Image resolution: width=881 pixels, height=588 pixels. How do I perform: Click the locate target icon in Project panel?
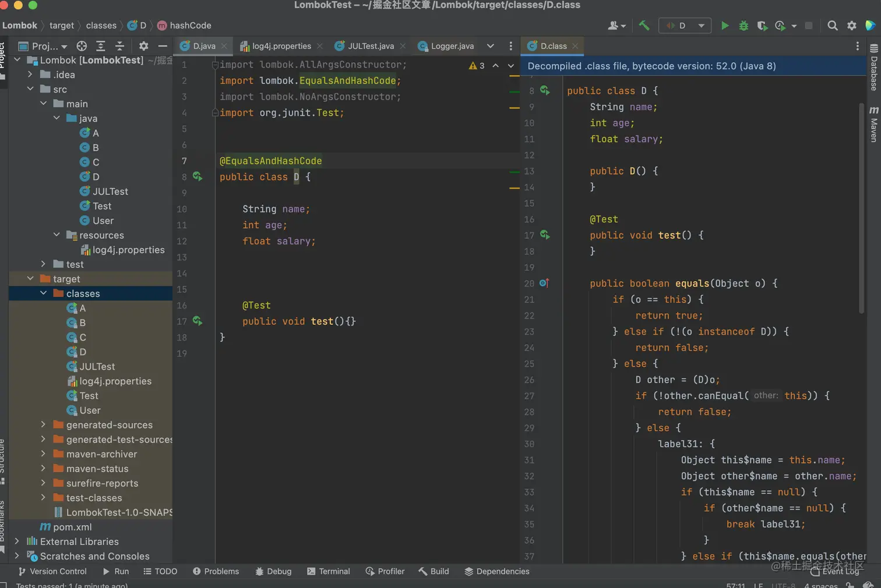click(x=82, y=46)
